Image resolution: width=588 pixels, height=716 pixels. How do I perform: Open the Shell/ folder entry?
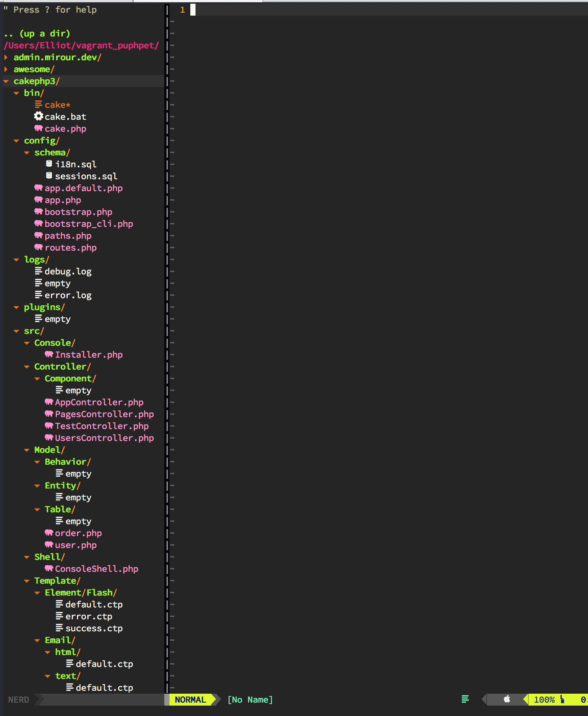(x=49, y=557)
